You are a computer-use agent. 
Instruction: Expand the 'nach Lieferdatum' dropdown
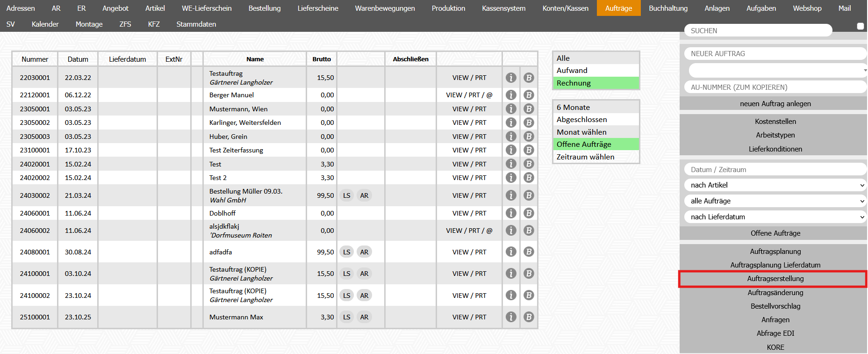pyautogui.click(x=775, y=217)
